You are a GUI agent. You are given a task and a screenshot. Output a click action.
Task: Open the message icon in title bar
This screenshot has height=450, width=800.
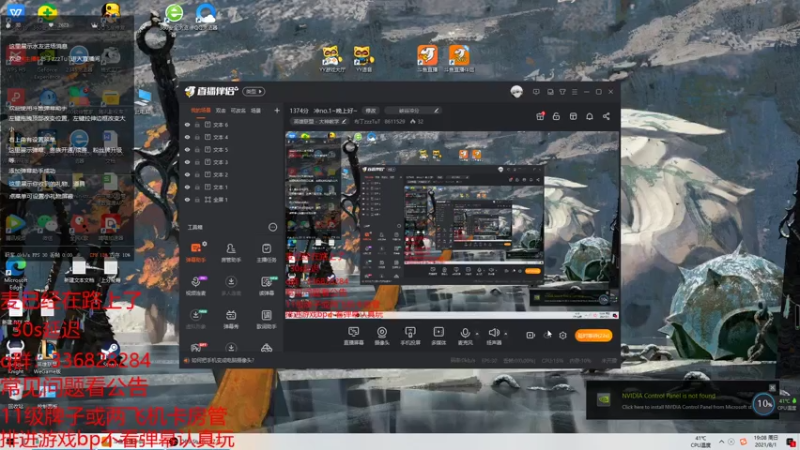coord(536,92)
